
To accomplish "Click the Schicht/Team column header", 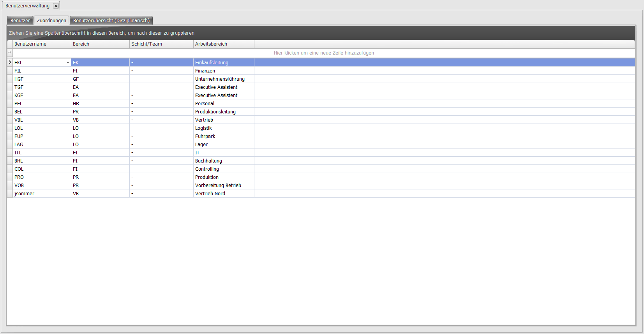I will (161, 44).
